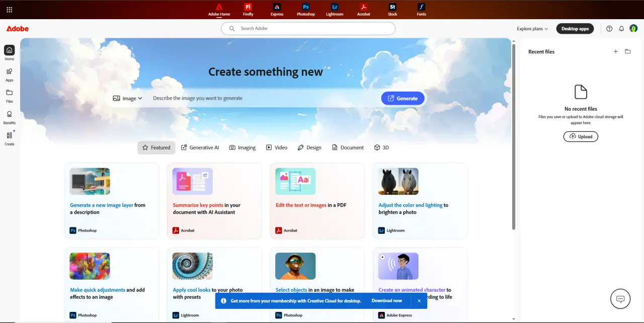Switch to the Video tab
This screenshot has width=644, height=323.
click(277, 147)
